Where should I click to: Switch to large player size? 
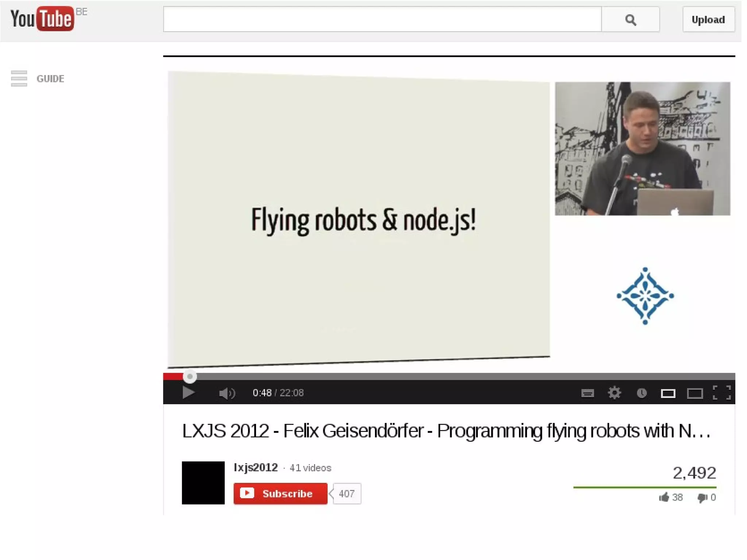[695, 393]
